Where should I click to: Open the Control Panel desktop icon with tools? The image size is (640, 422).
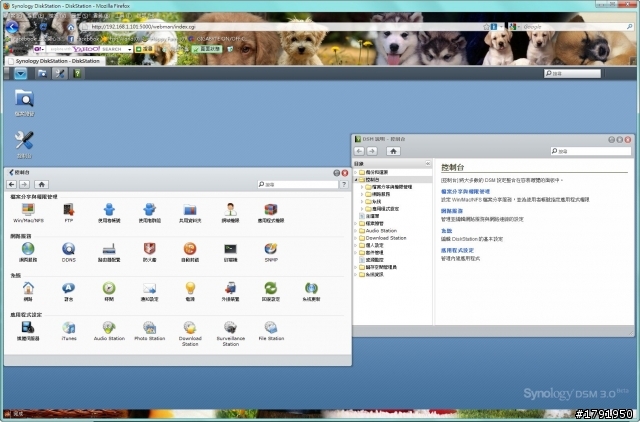tap(24, 141)
